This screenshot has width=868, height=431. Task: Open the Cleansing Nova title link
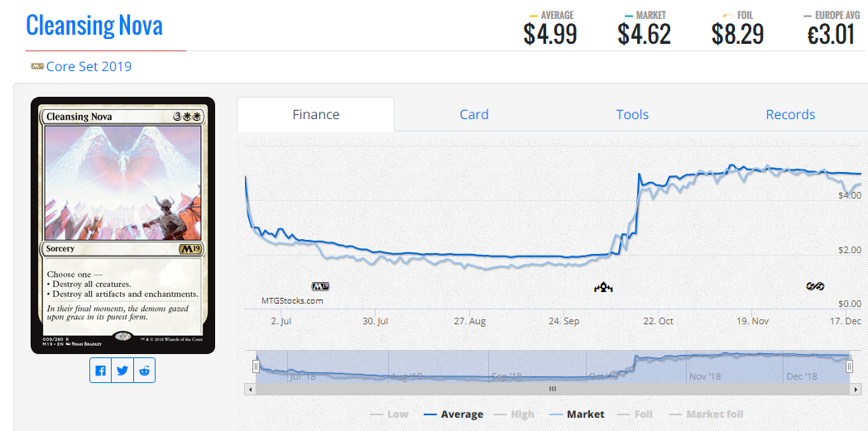pyautogui.click(x=94, y=26)
